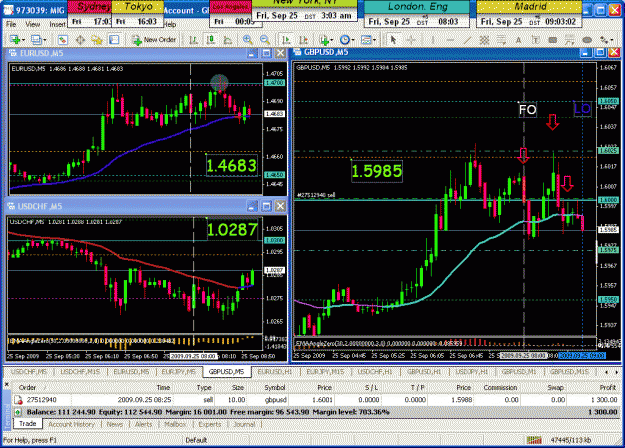625x448 pixels.
Task: Click the Madrid clock panel
Action: (x=529, y=14)
